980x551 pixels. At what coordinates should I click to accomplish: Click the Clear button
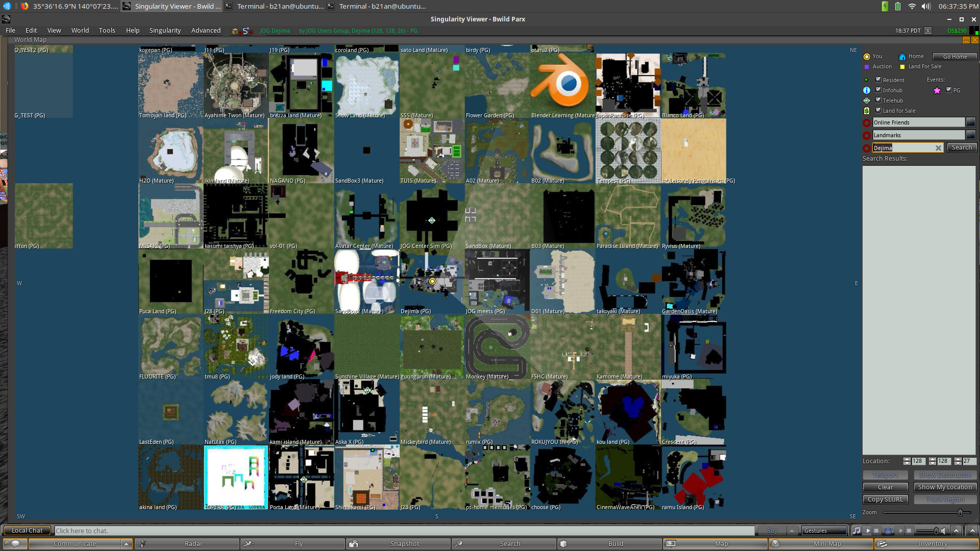tap(886, 487)
